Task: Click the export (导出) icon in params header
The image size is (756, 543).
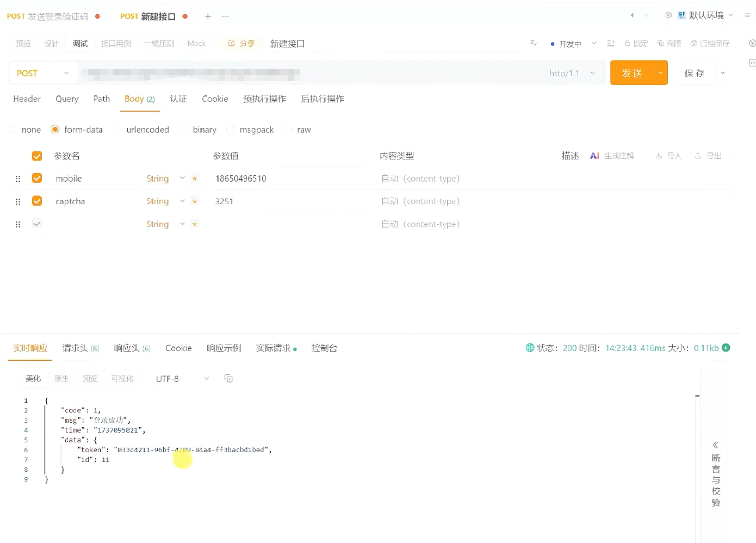Action: pyautogui.click(x=698, y=156)
